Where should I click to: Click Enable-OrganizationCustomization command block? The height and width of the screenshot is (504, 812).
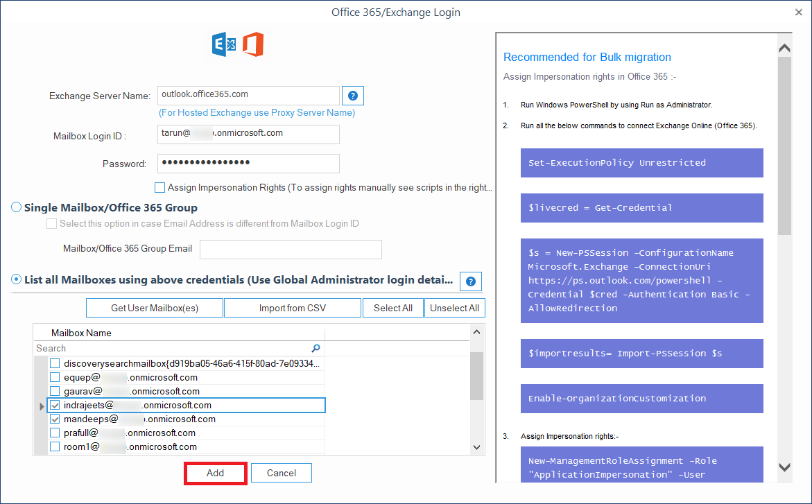pyautogui.click(x=641, y=399)
